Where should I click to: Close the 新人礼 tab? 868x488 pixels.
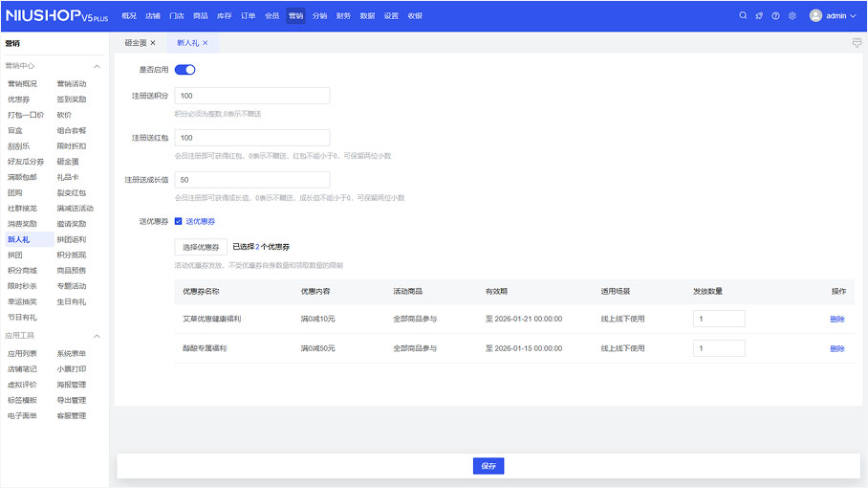click(206, 43)
